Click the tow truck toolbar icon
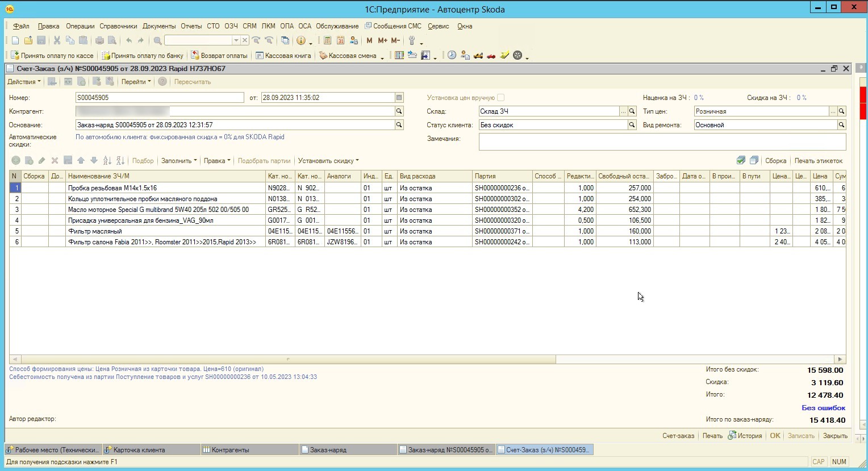 [478, 56]
